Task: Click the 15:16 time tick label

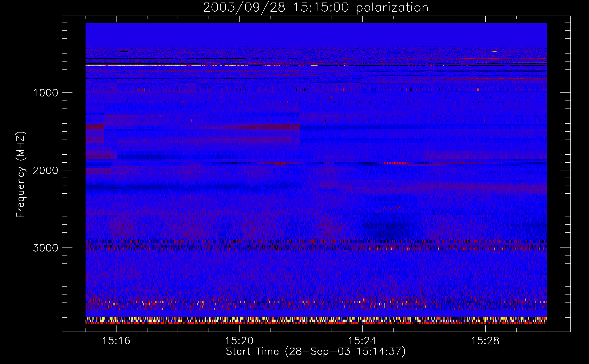Action: point(116,341)
